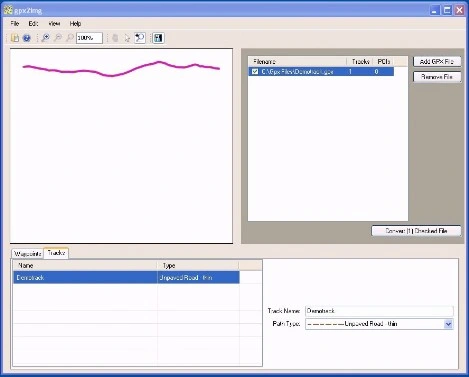Screen dimensions: 469x377
Task: Select the arrow pointer tool
Action: (127, 38)
